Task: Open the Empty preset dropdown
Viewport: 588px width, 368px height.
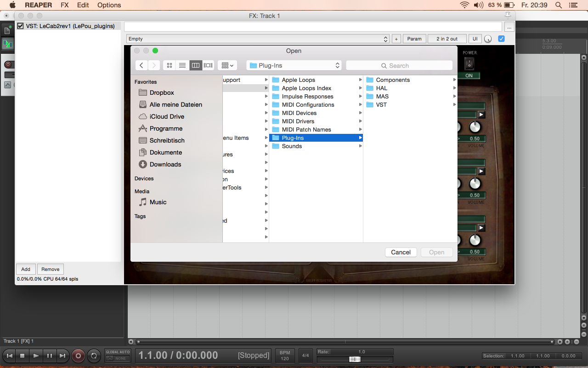Action: (258, 39)
